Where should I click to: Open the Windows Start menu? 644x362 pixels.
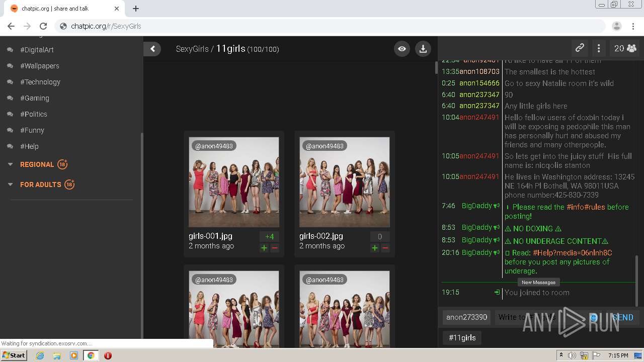[14, 355]
